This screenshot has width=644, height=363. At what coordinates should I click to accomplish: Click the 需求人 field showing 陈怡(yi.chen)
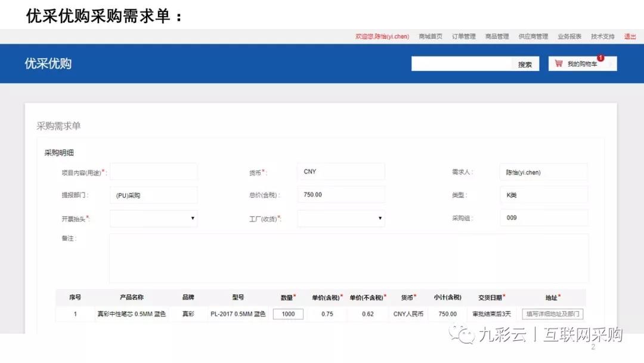[x=544, y=173]
